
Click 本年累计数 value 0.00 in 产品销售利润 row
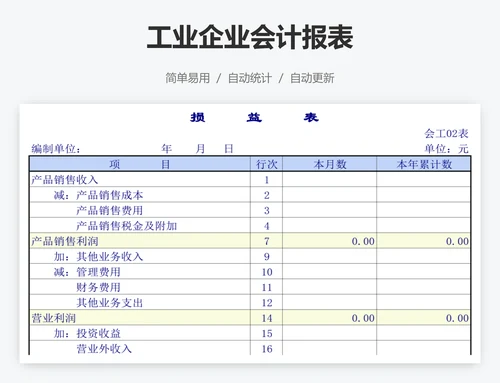(x=457, y=241)
